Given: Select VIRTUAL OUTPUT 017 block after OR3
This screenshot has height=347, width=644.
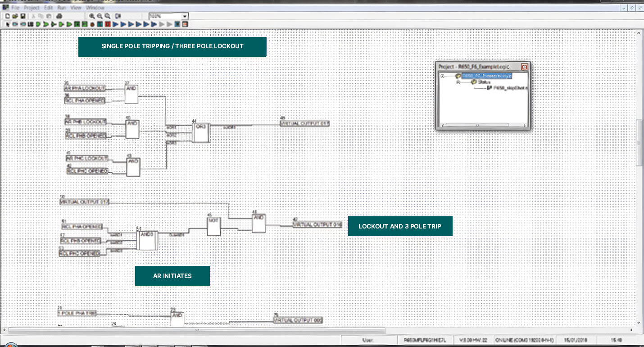Looking at the screenshot, I should [x=305, y=123].
